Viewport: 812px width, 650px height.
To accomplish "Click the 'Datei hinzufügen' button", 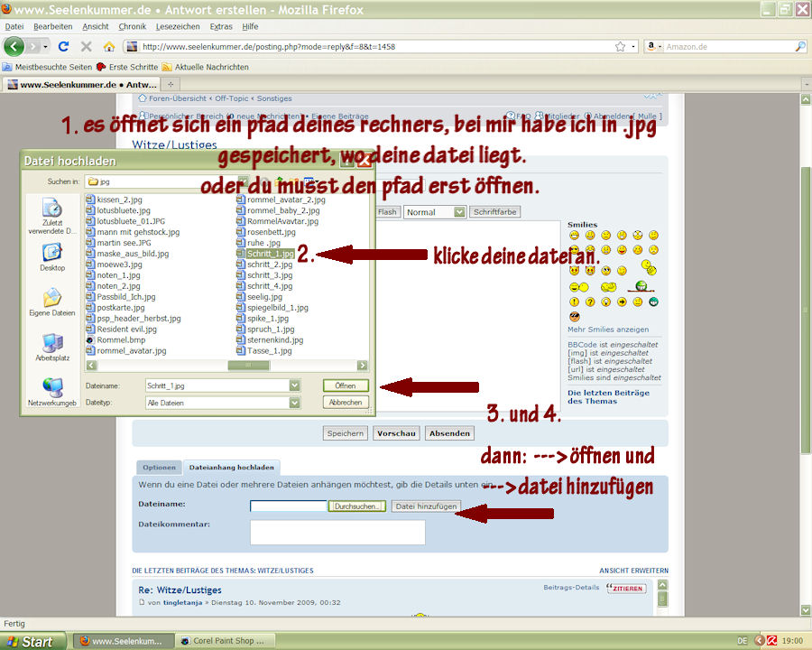I will [426, 506].
